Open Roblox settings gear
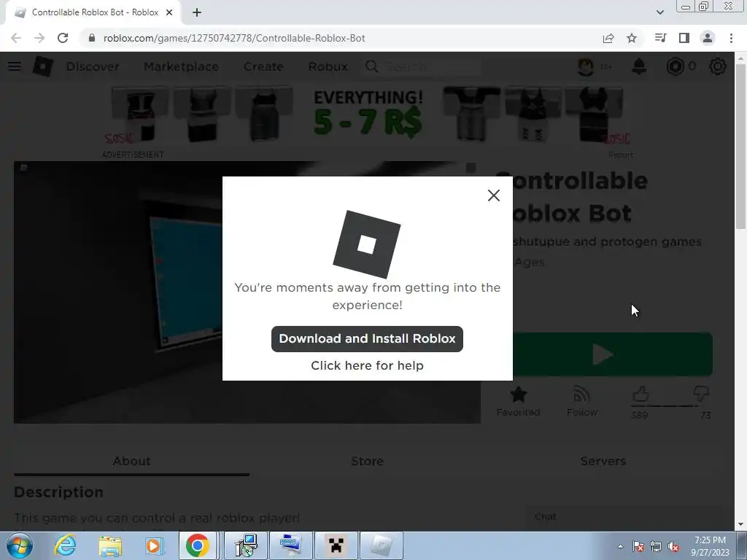This screenshot has width=747, height=560. (x=718, y=66)
